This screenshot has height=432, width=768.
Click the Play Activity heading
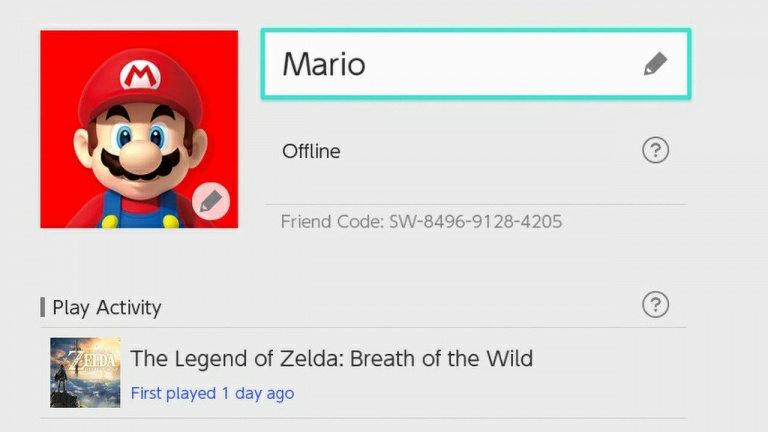click(x=106, y=307)
